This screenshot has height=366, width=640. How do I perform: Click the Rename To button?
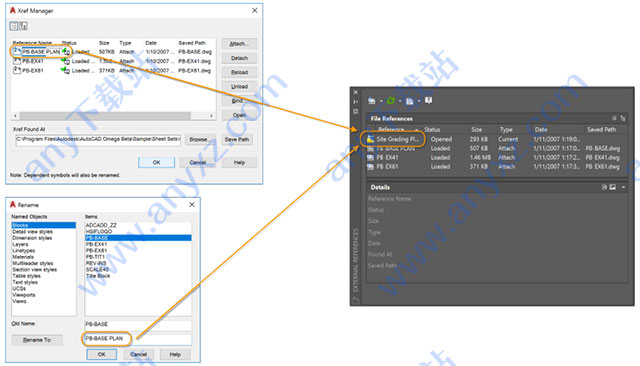tap(37, 340)
